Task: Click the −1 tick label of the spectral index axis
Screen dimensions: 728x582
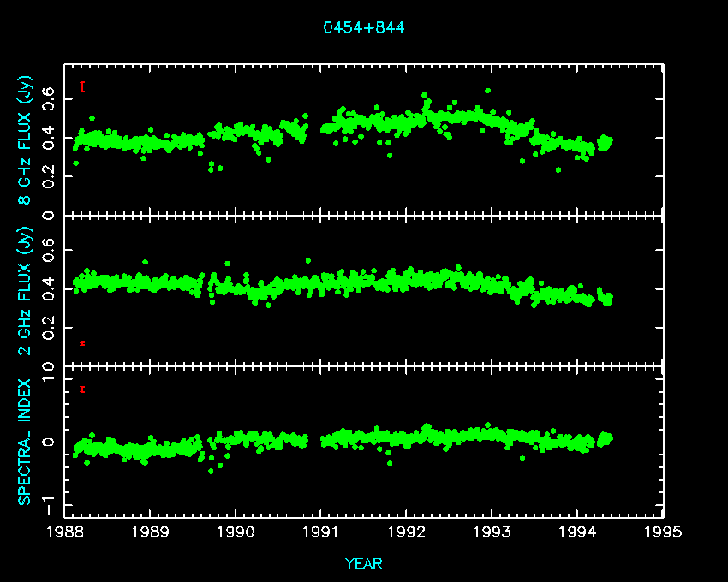Action: click(x=50, y=499)
